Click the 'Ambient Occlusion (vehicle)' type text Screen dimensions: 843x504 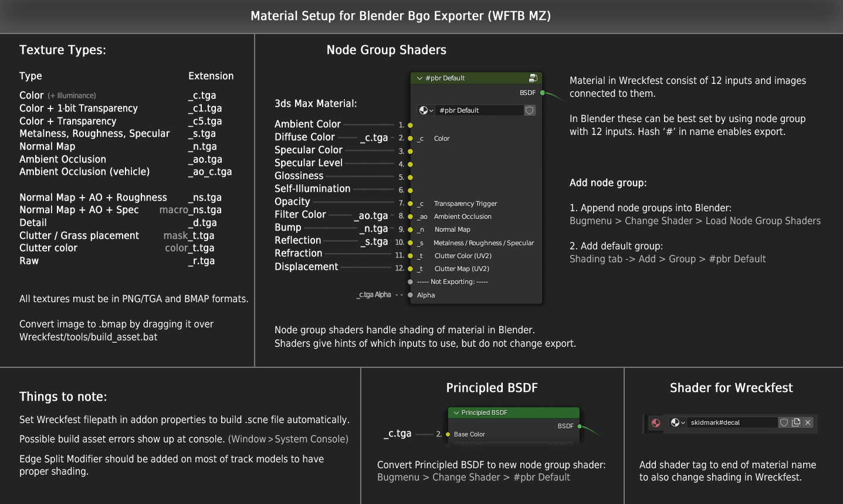84,172
